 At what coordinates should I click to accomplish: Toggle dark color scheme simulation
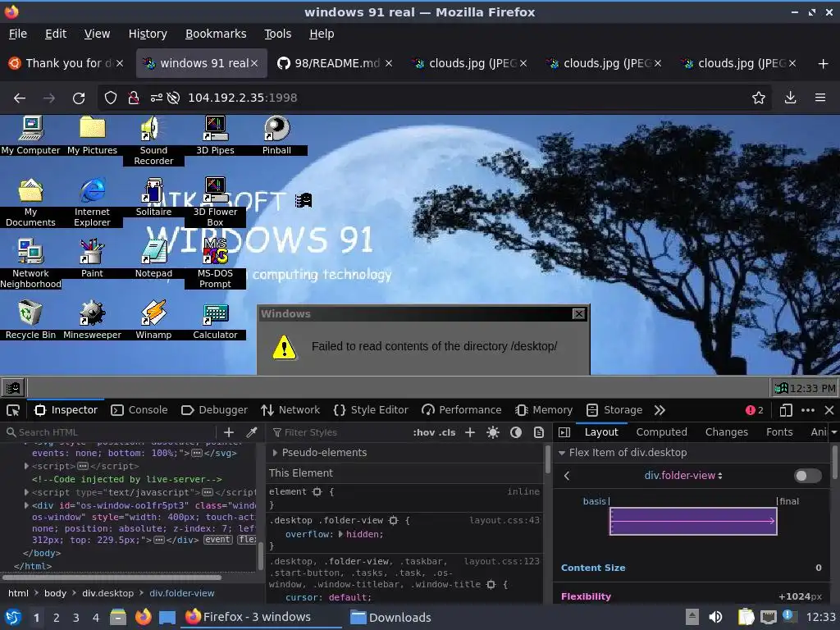[x=516, y=432]
